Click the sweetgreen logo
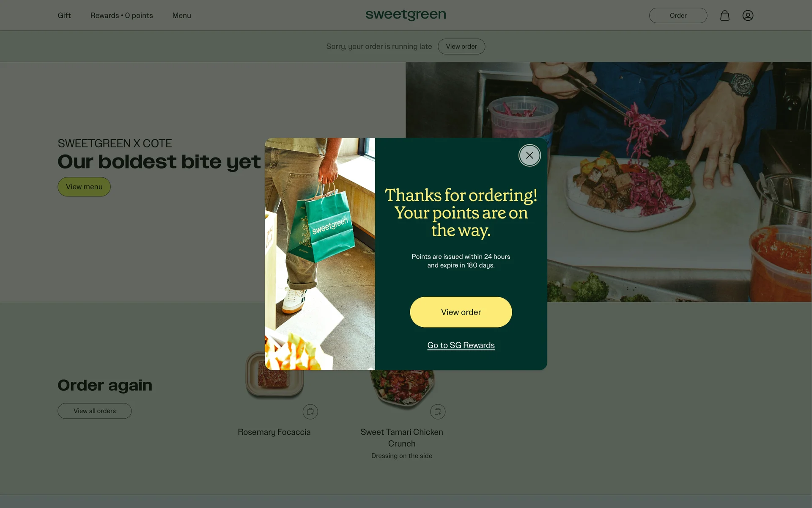The height and width of the screenshot is (508, 812). point(406,15)
